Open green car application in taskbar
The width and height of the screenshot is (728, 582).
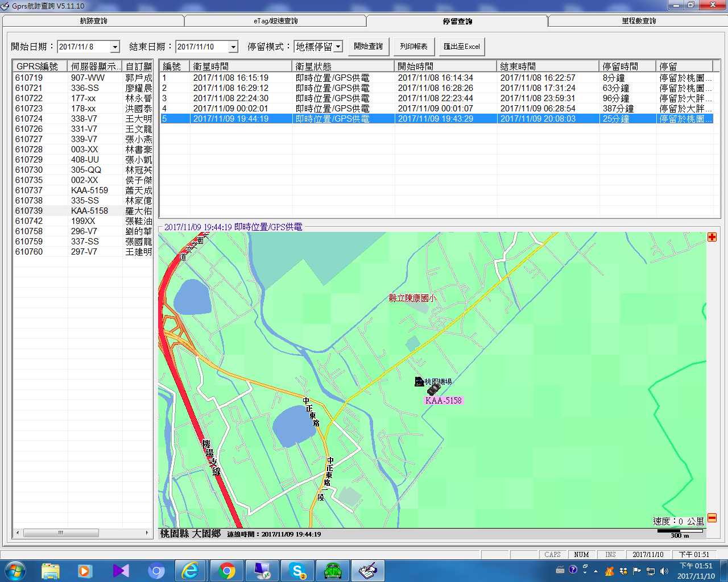coord(333,571)
